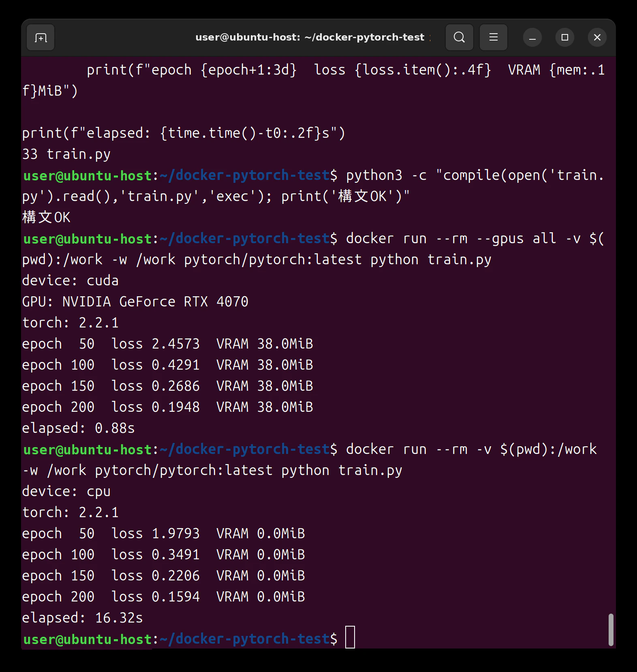Click the epoch 150 loss 0.2206 line
The image size is (637, 672).
[163, 576]
